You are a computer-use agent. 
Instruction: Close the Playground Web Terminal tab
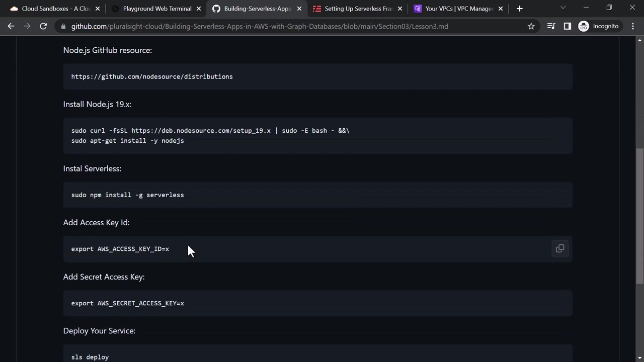coord(199,9)
